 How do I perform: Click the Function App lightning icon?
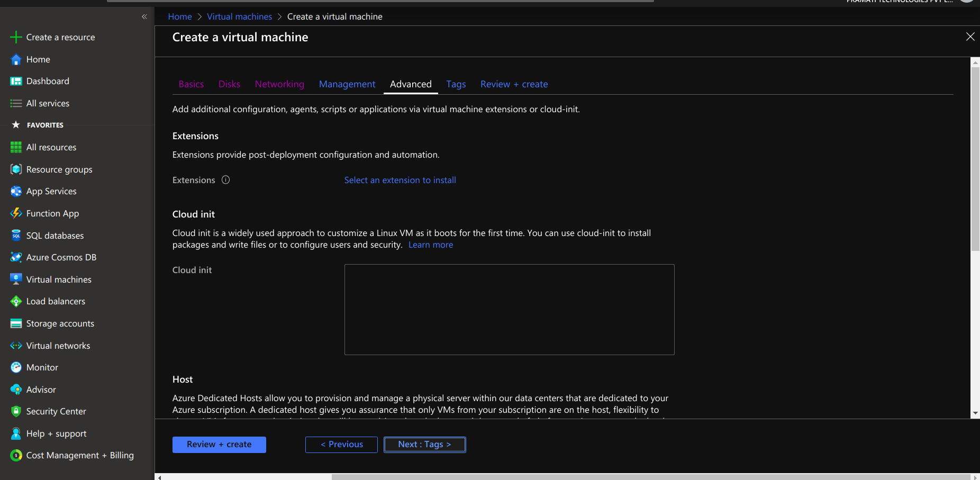coord(16,213)
